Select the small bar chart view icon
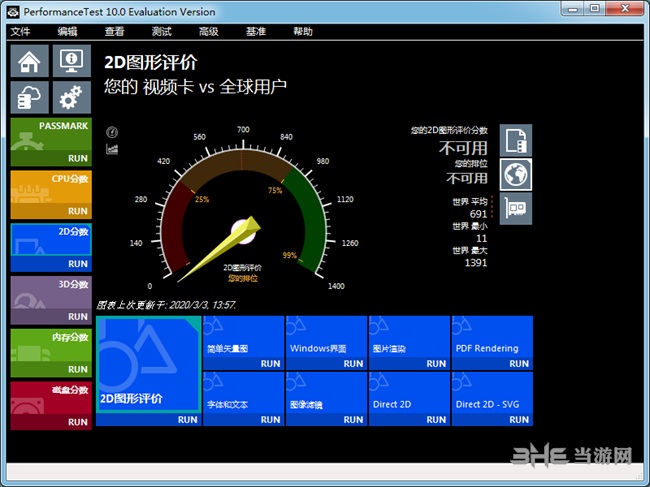650x487 pixels. (x=112, y=149)
